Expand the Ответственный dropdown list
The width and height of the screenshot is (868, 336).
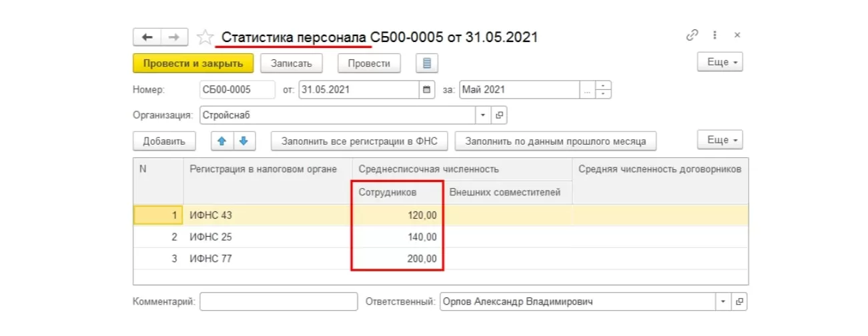point(723,301)
